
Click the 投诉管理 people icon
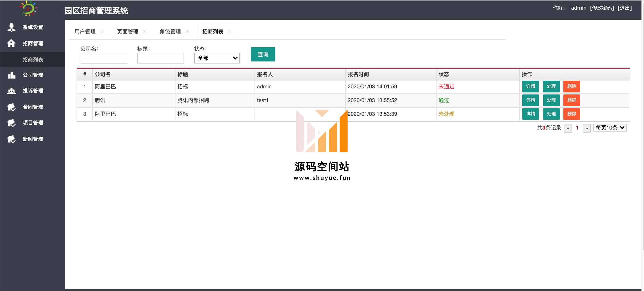point(11,91)
